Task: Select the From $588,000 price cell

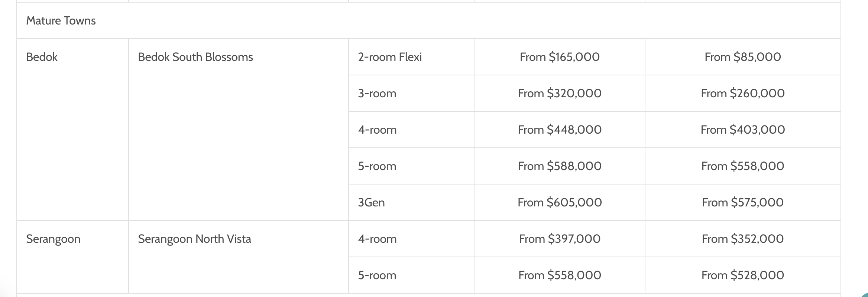Action: 560,166
